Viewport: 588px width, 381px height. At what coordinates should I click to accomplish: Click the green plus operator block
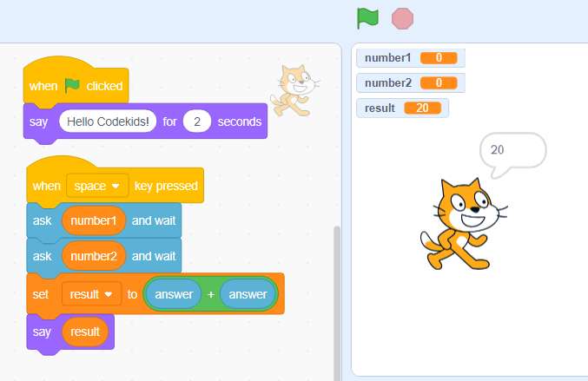[211, 294]
